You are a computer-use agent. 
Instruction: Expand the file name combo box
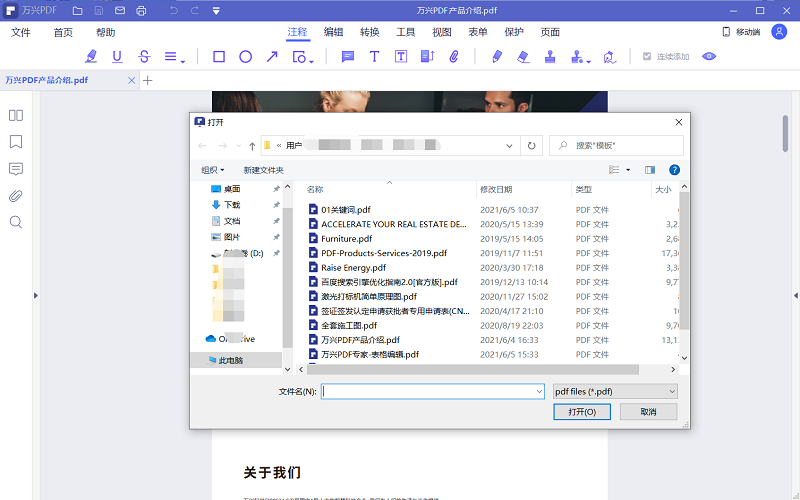click(x=539, y=392)
